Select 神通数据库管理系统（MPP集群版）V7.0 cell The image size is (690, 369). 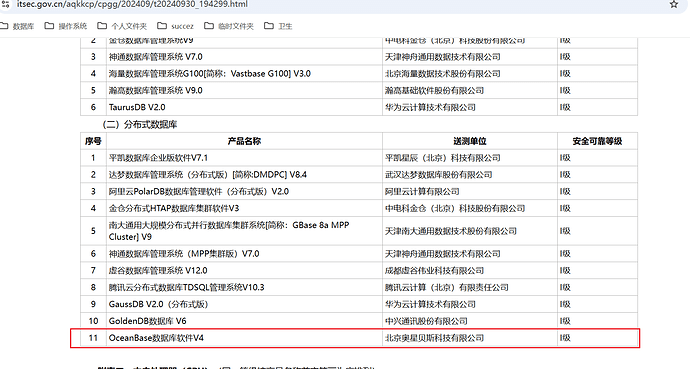click(244, 254)
